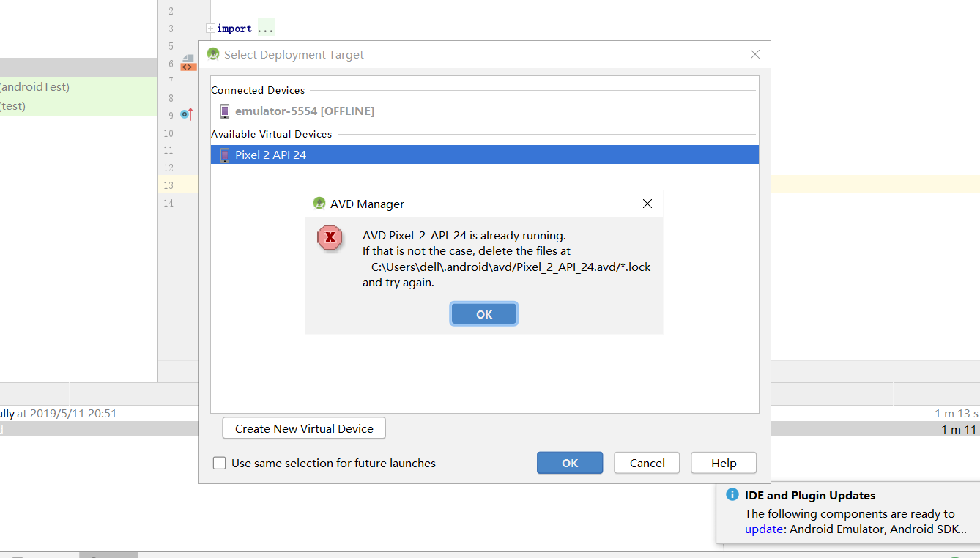Click the red error icon in AVD Manager
This screenshot has width=980, height=558.
click(x=330, y=237)
